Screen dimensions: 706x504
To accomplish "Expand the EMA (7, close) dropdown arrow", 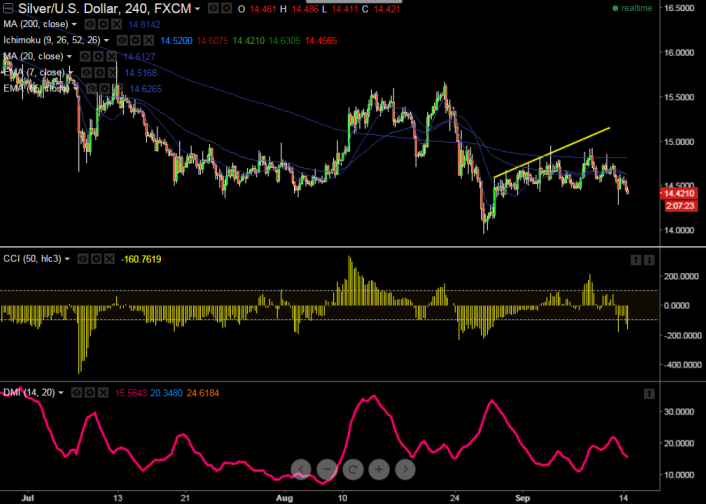I will pos(71,73).
